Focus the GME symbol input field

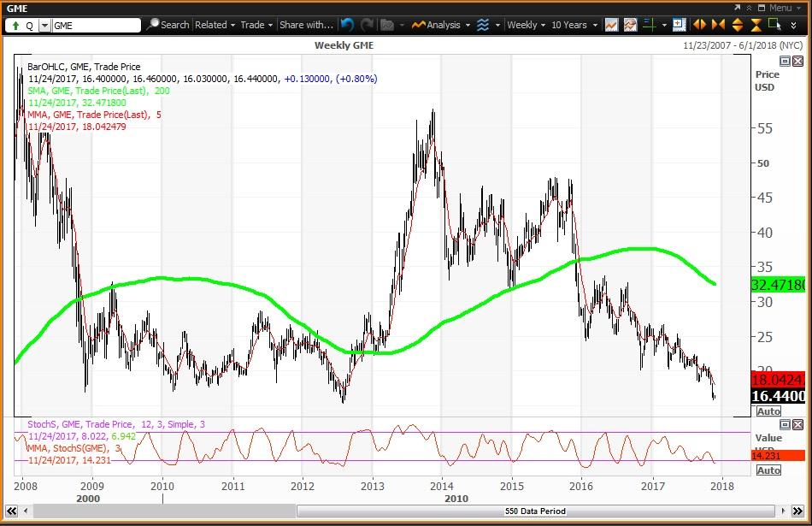tap(97, 26)
